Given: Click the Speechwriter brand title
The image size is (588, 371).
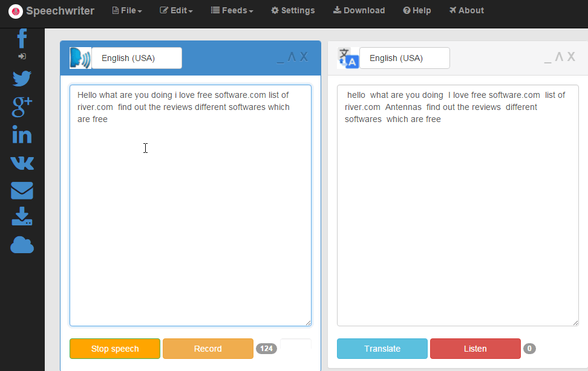Looking at the screenshot, I should 60,11.
